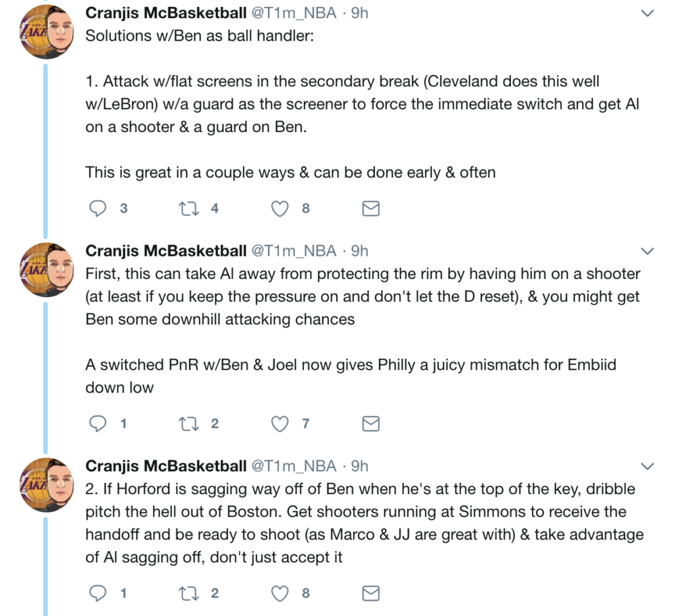
Task: Message the dribble pitch tweet via envelope
Action: (x=371, y=594)
